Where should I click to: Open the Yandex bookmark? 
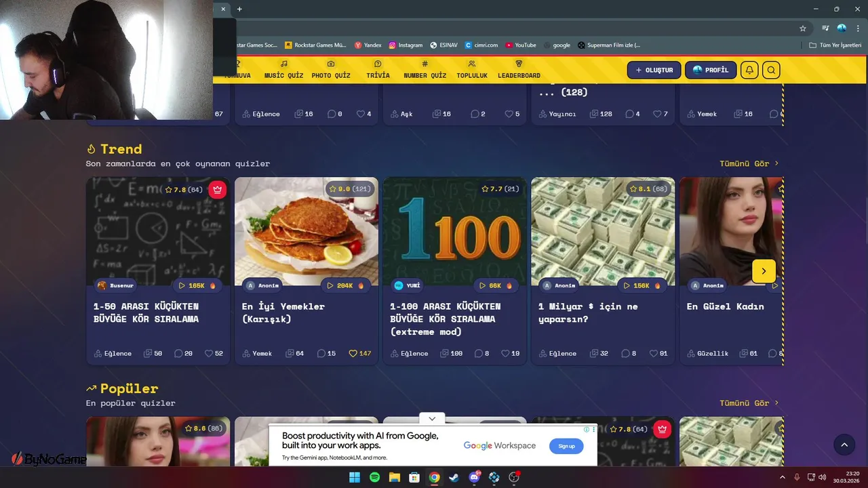368,45
